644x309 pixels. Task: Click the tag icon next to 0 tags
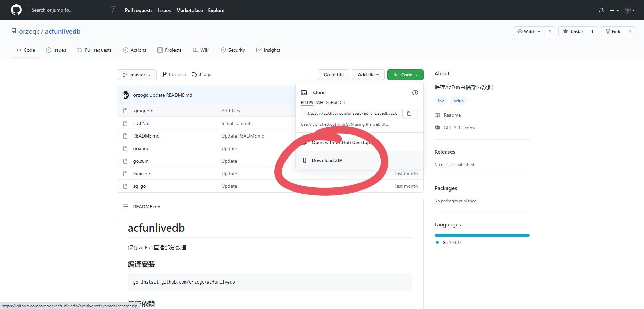[194, 75]
